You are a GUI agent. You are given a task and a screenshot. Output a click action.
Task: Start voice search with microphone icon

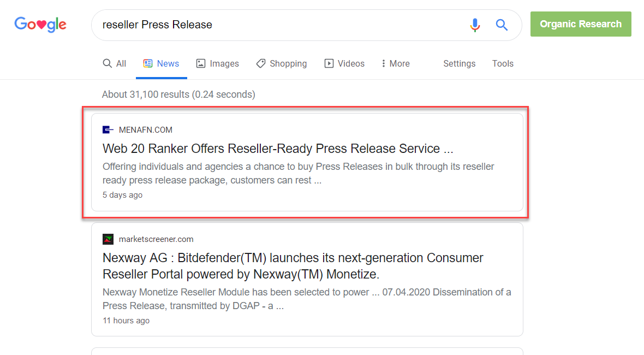[475, 25]
